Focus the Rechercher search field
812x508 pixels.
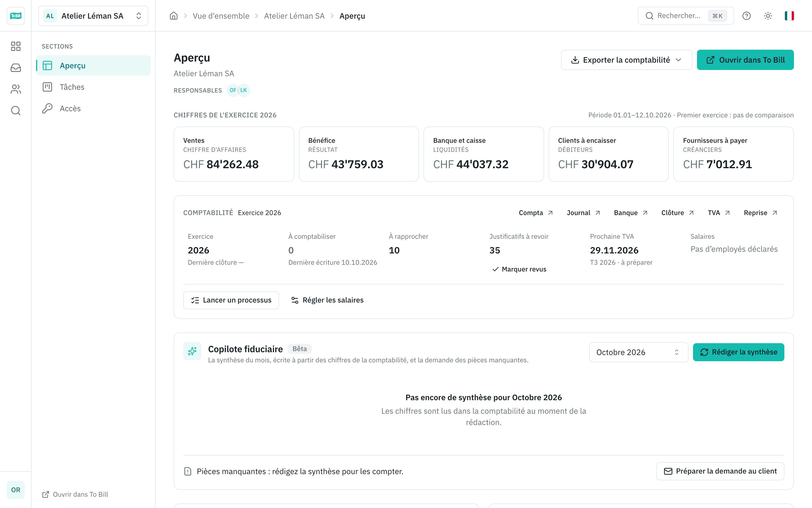pyautogui.click(x=685, y=16)
